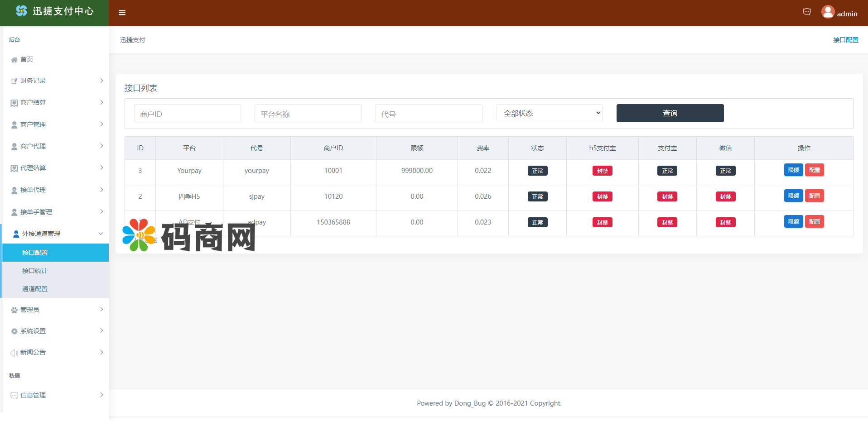Focus the 商户ID input field
Viewport: 868px width, 421px height.
pyautogui.click(x=187, y=114)
